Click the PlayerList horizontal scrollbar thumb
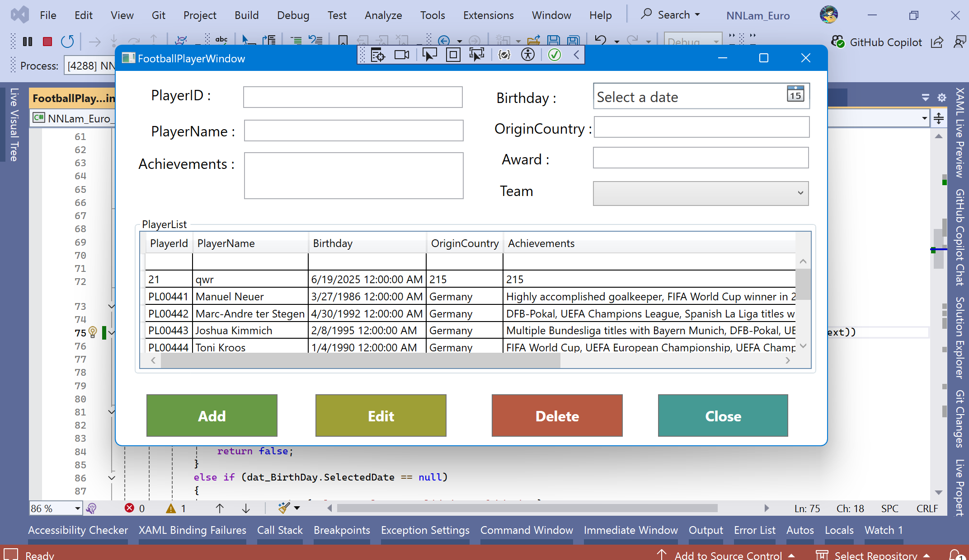969x560 pixels. [360, 360]
